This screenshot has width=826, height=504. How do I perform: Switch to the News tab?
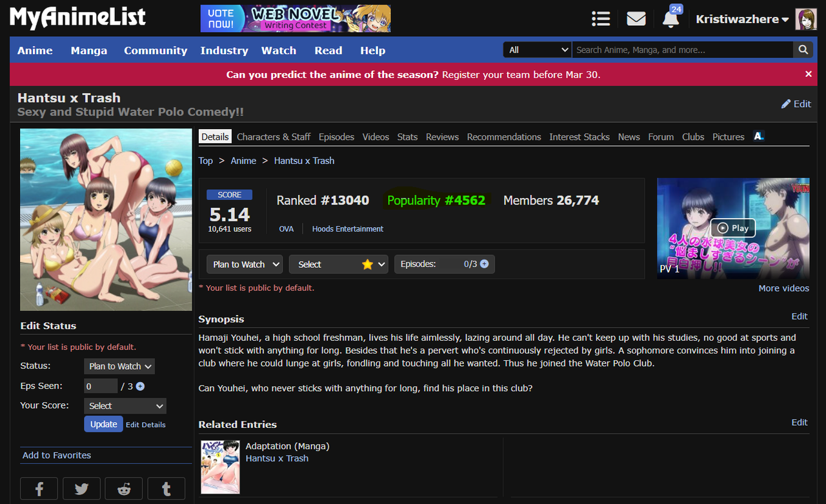(x=629, y=137)
